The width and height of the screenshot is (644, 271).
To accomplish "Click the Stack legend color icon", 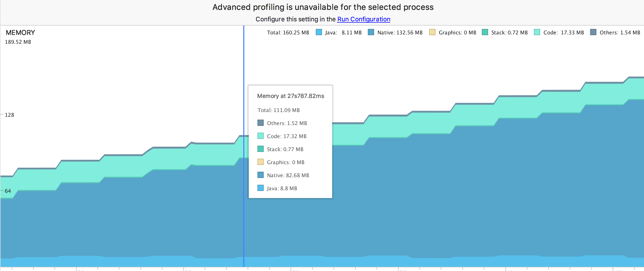I will [x=485, y=32].
